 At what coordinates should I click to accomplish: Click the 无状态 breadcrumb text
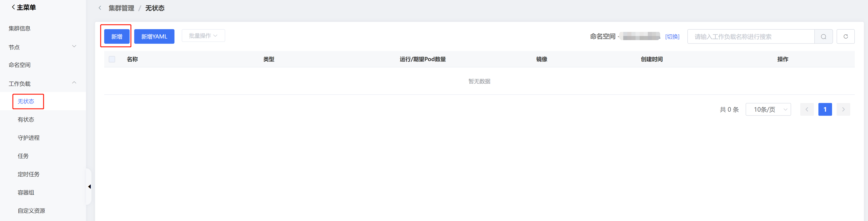tap(155, 8)
